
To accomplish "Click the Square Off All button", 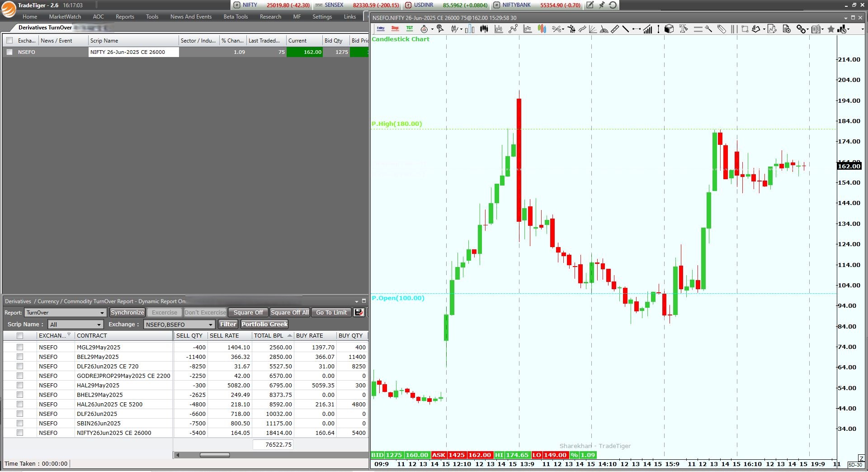I will coord(290,312).
